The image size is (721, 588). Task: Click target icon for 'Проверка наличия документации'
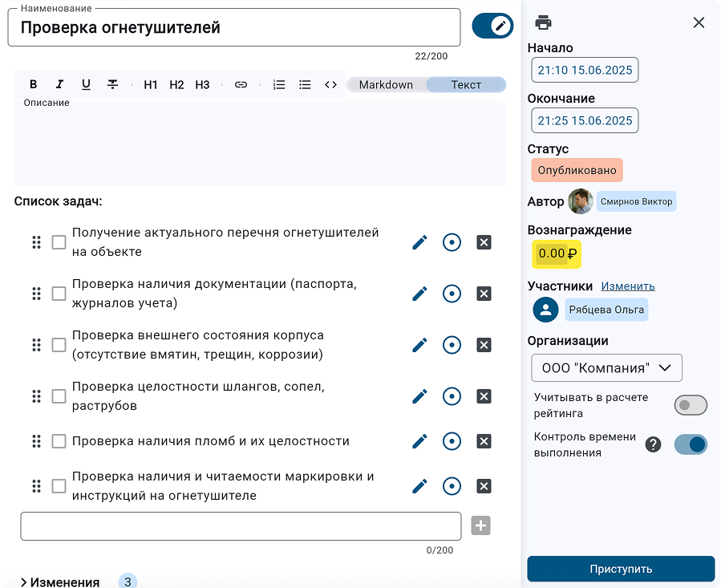pos(452,294)
